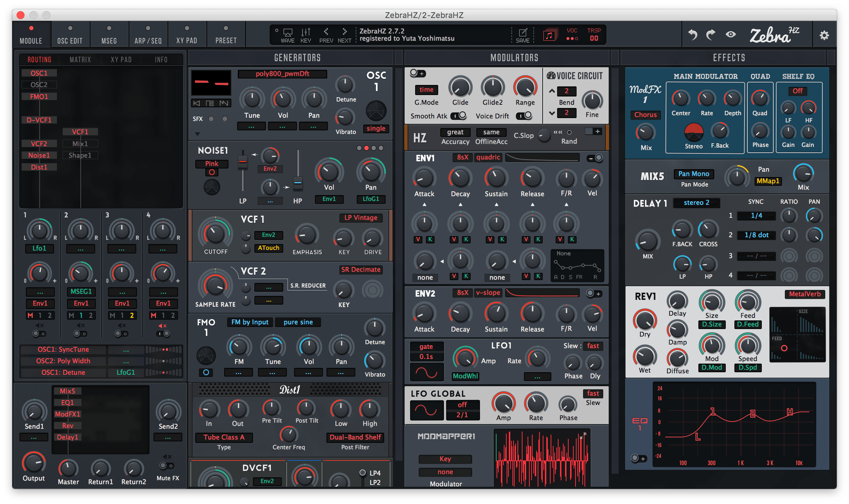The height and width of the screenshot is (504, 849).
Task: Click the ModMapper Key mode button
Action: pyautogui.click(x=445, y=459)
